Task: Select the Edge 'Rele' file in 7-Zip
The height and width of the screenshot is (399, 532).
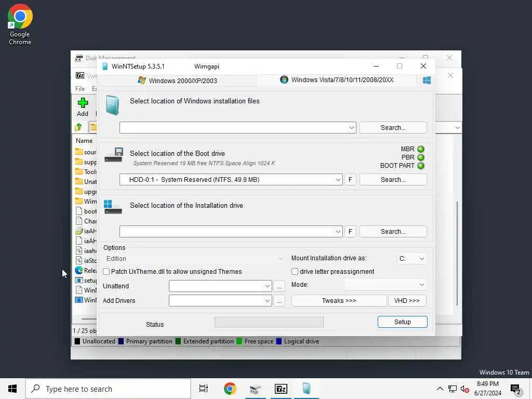Action: [x=86, y=270]
